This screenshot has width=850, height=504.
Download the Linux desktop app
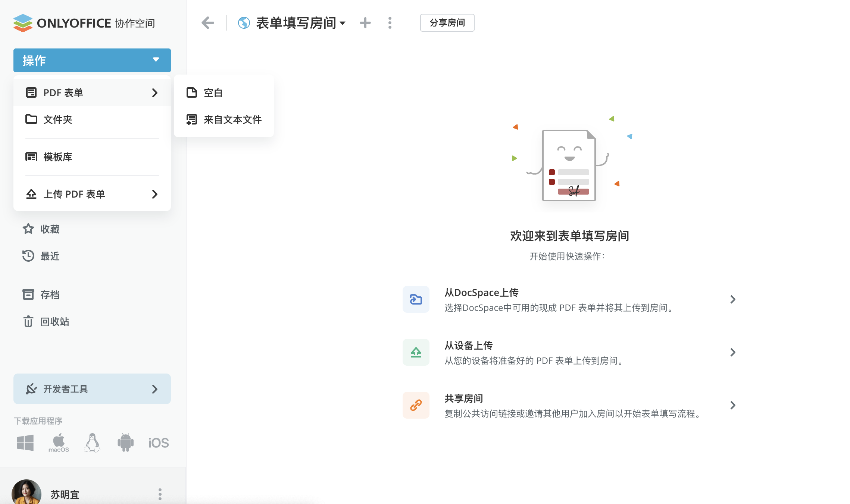click(x=92, y=443)
